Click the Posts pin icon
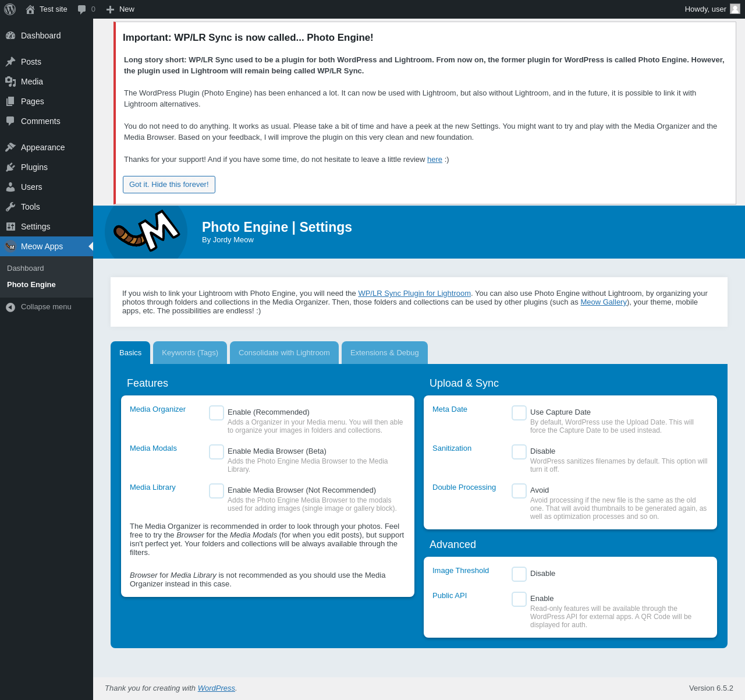Image resolution: width=745 pixels, height=700 pixels. click(10, 62)
